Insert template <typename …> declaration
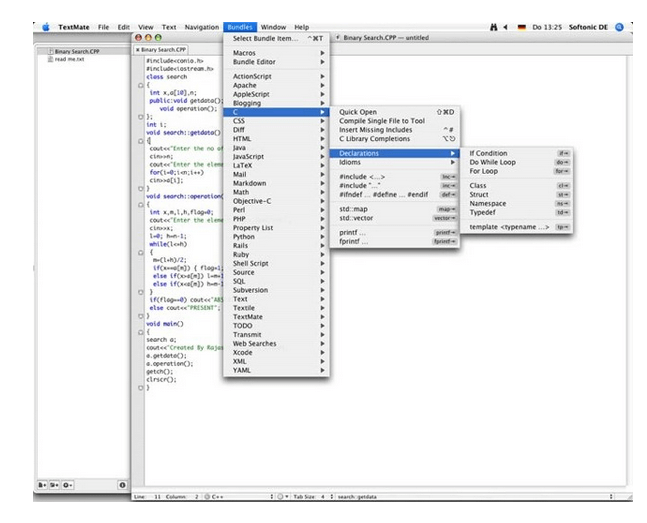The image size is (647, 523). click(x=516, y=227)
